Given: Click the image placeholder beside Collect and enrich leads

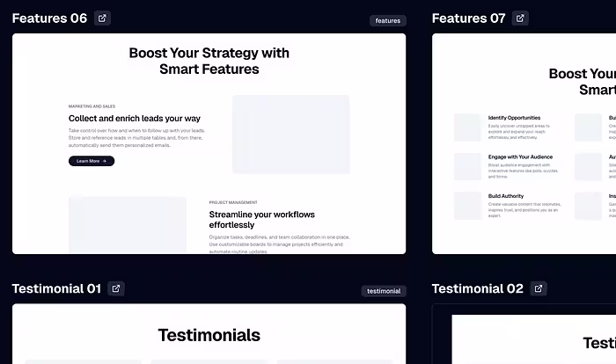Looking at the screenshot, I should click(x=290, y=135).
